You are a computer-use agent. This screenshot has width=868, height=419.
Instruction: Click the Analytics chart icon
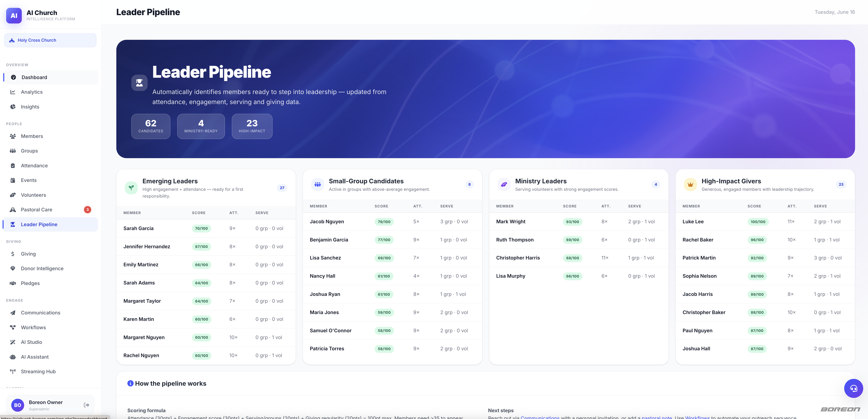(13, 92)
